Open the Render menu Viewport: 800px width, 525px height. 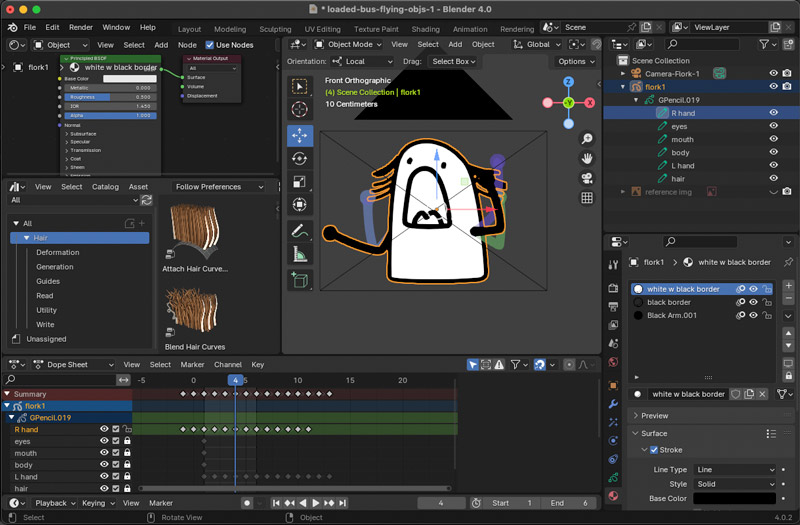click(81, 28)
